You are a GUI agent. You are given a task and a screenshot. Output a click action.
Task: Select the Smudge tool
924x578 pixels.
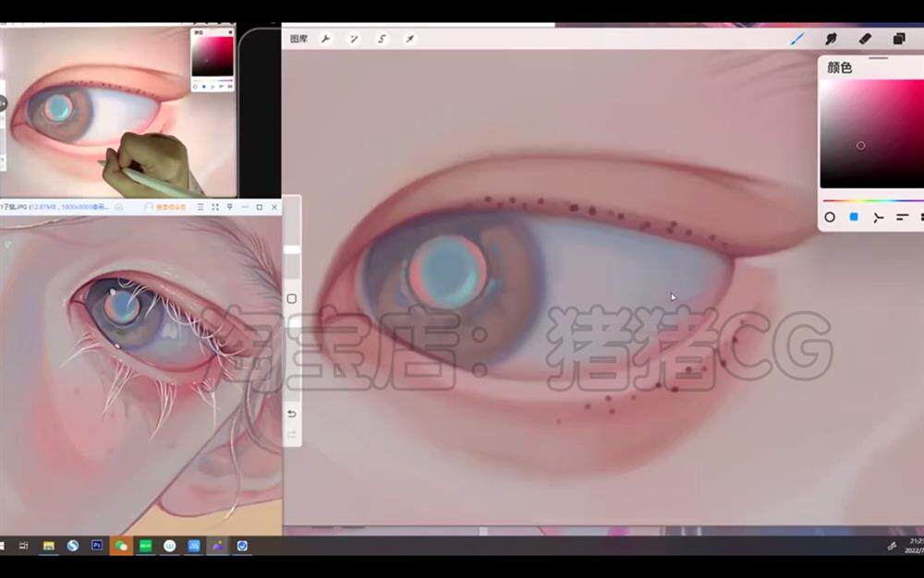[830, 39]
